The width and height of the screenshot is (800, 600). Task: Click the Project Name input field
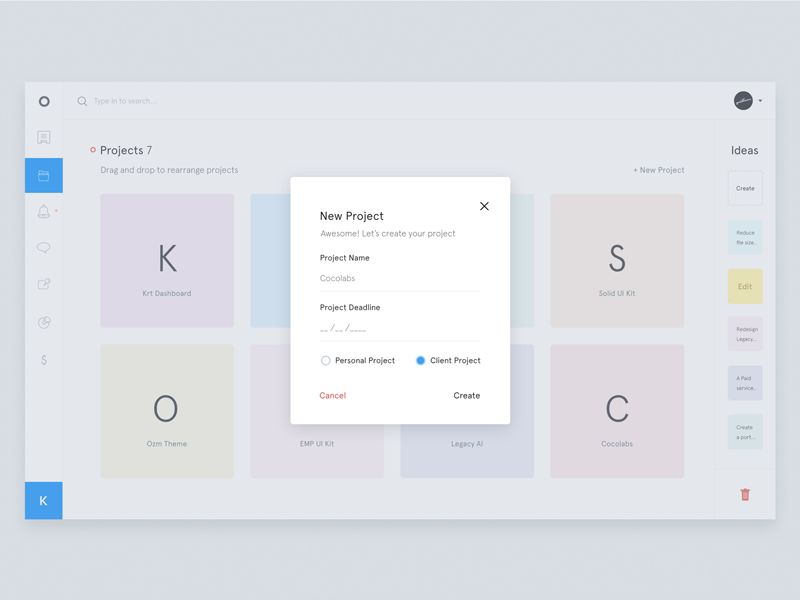tap(399, 279)
